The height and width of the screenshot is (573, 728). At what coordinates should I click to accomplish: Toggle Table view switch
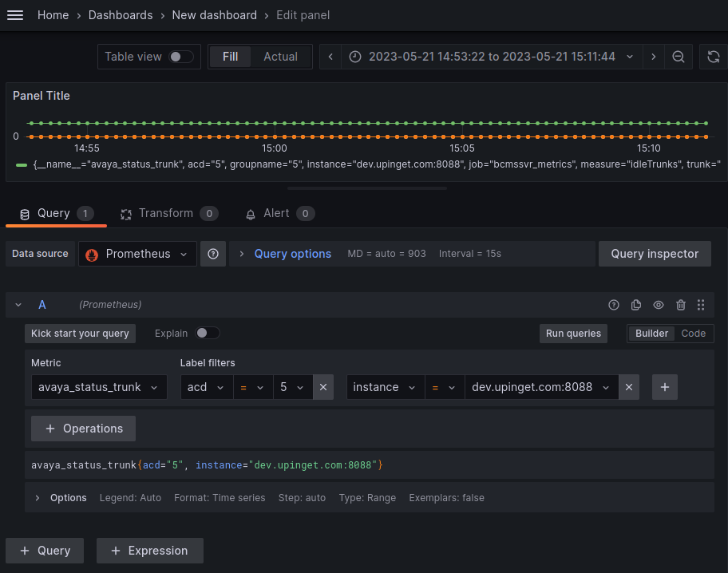(x=180, y=57)
